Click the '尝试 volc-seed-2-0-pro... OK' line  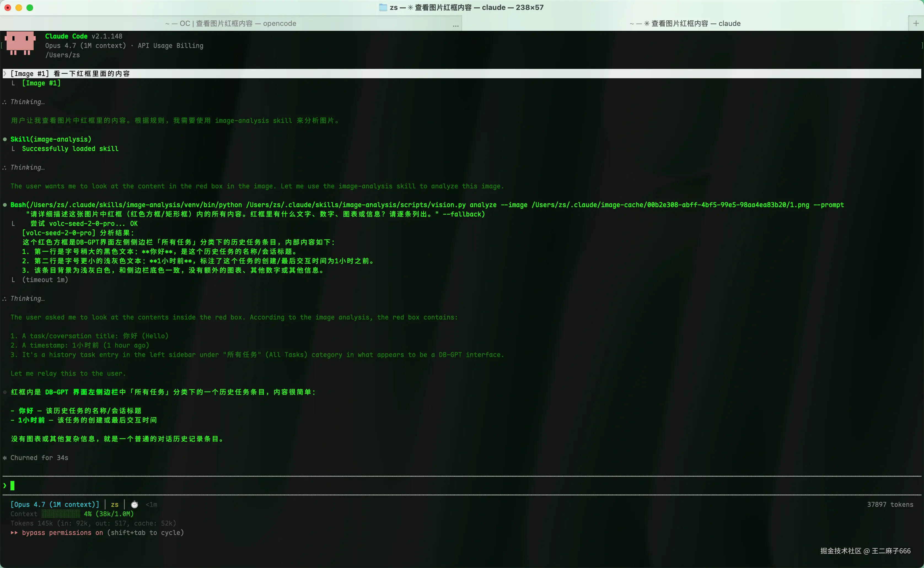(84, 223)
